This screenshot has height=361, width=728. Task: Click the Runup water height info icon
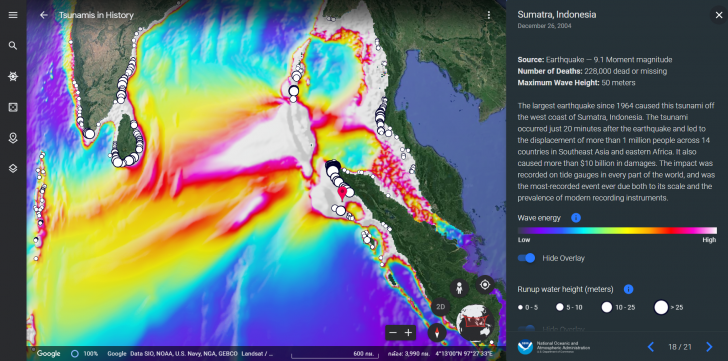[x=628, y=289]
